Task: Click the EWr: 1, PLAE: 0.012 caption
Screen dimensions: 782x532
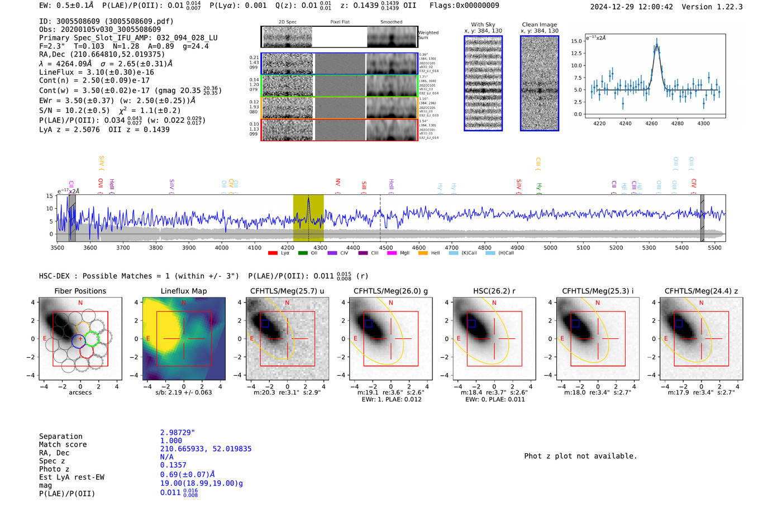Action: pyautogui.click(x=392, y=400)
